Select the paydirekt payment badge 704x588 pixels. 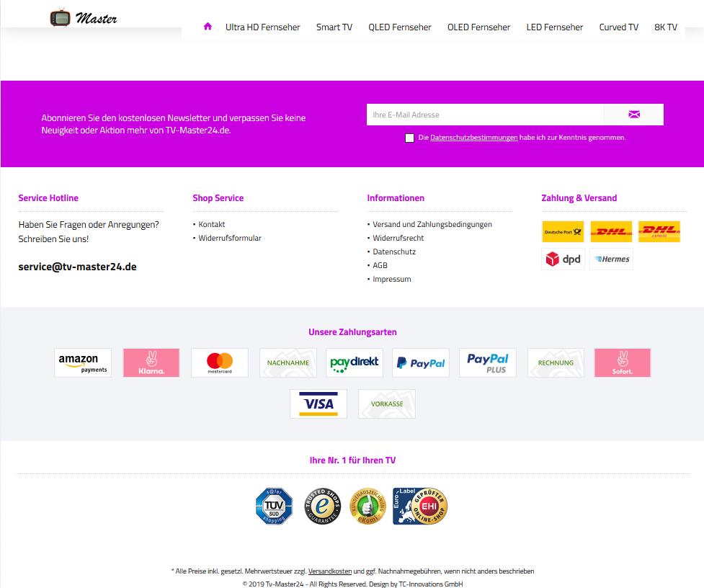coord(355,362)
